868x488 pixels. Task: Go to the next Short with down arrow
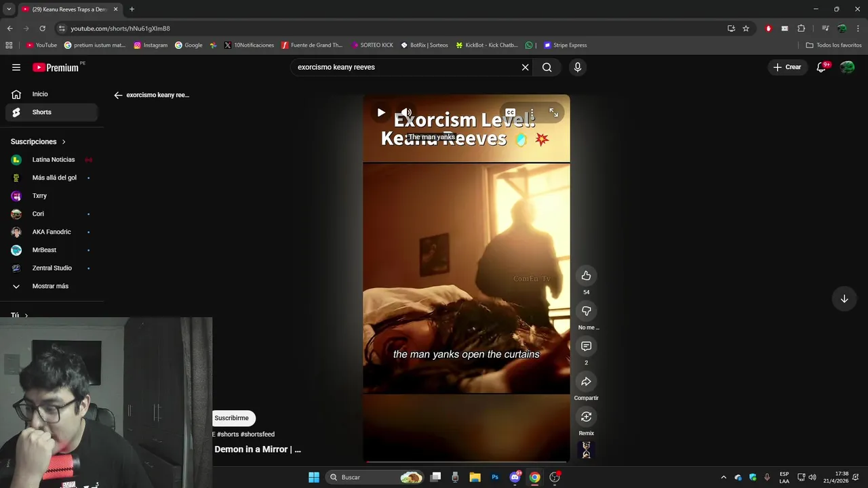(x=844, y=299)
